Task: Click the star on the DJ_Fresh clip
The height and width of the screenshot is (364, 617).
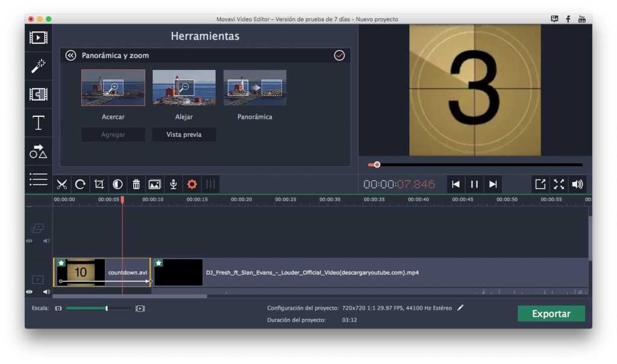Action: (x=158, y=263)
